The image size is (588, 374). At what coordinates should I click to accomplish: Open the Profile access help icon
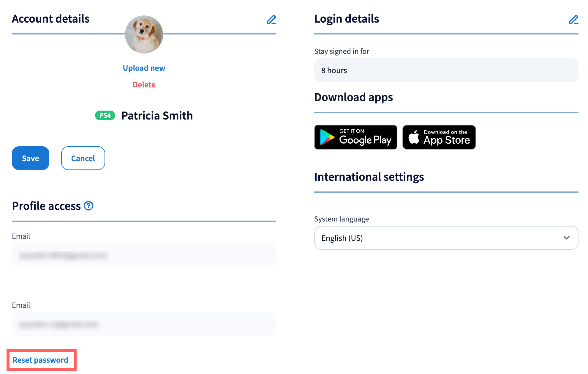(x=88, y=206)
